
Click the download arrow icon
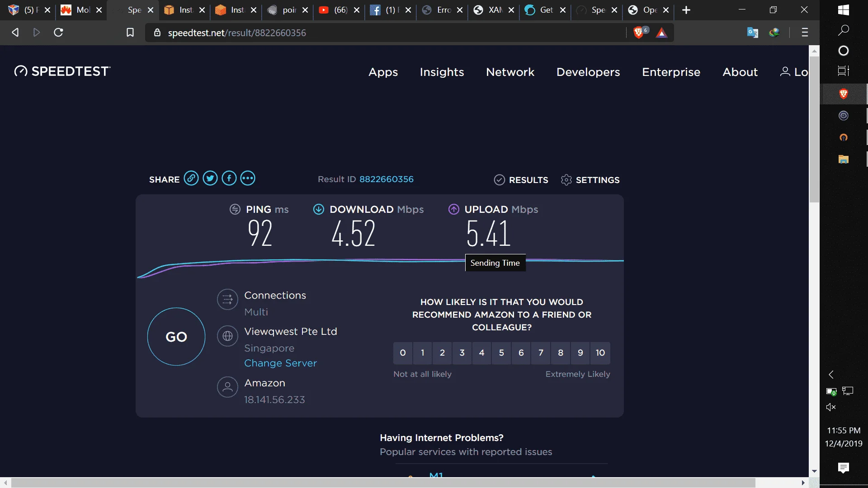click(x=319, y=209)
